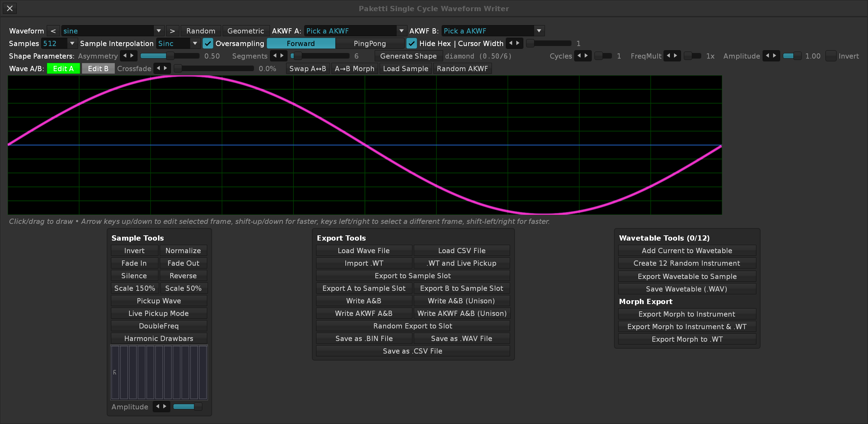868x424 pixels.
Task: Click the Generate Shape button
Action: [409, 56]
